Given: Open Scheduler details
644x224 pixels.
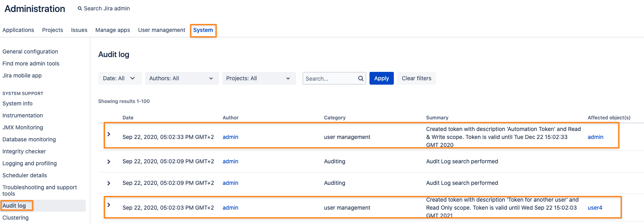Looking at the screenshot, I should [x=25, y=175].
